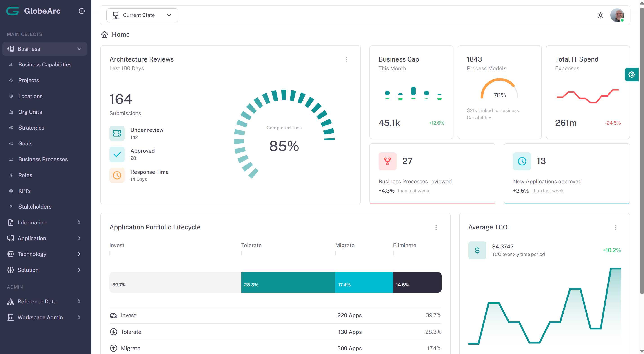Click the Average TCO dollar icon

pos(477,250)
